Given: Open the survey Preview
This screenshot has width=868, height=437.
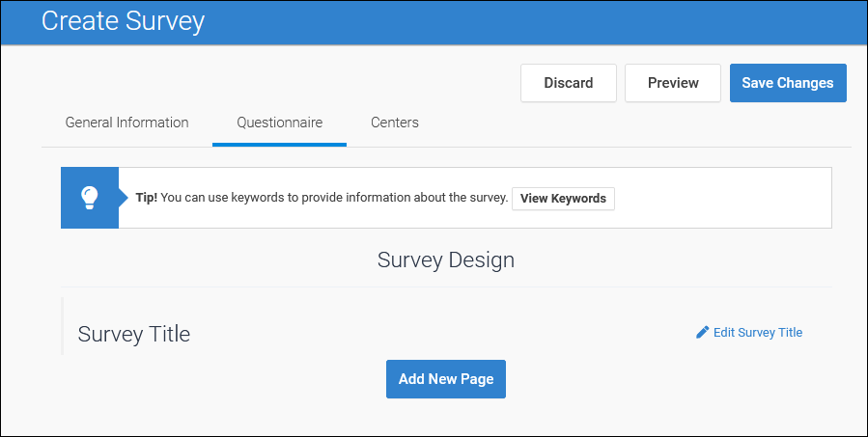Looking at the screenshot, I should click(x=673, y=83).
